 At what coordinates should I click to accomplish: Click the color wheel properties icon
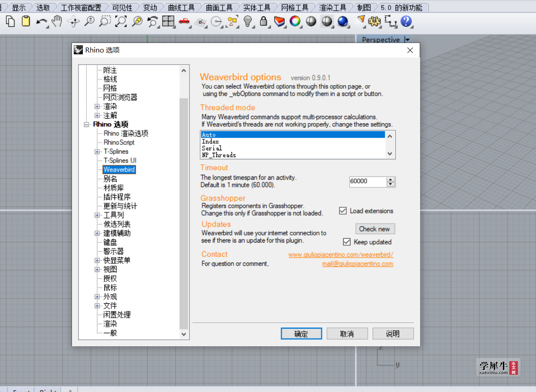click(295, 21)
